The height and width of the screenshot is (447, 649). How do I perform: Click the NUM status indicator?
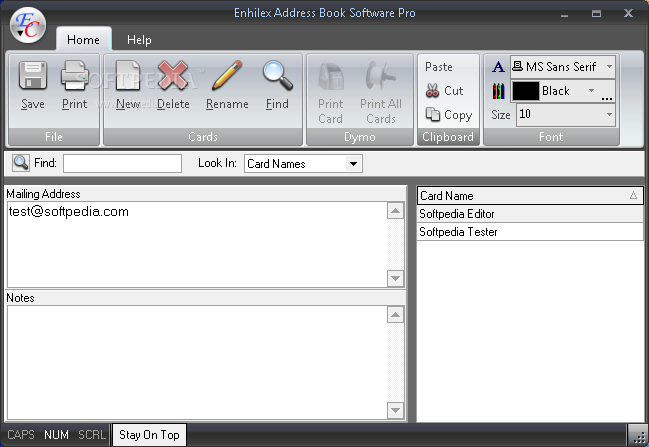pos(56,435)
